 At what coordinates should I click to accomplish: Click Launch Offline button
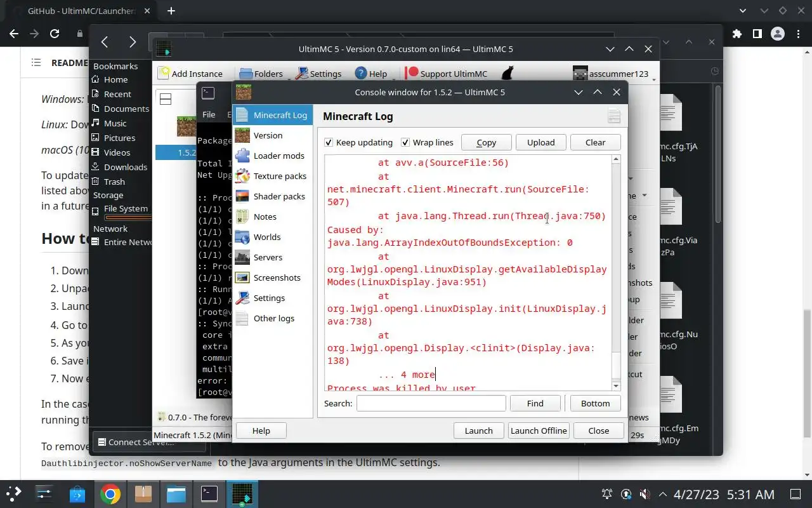(x=539, y=431)
